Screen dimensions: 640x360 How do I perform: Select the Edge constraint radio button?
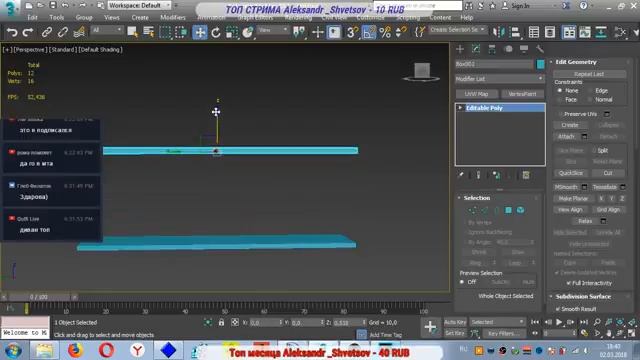tap(589, 90)
